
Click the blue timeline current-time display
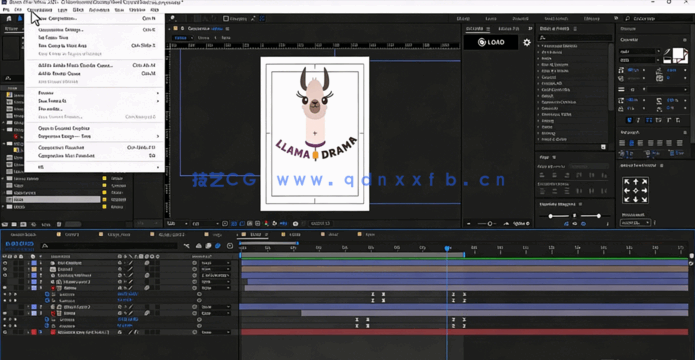click(x=19, y=244)
